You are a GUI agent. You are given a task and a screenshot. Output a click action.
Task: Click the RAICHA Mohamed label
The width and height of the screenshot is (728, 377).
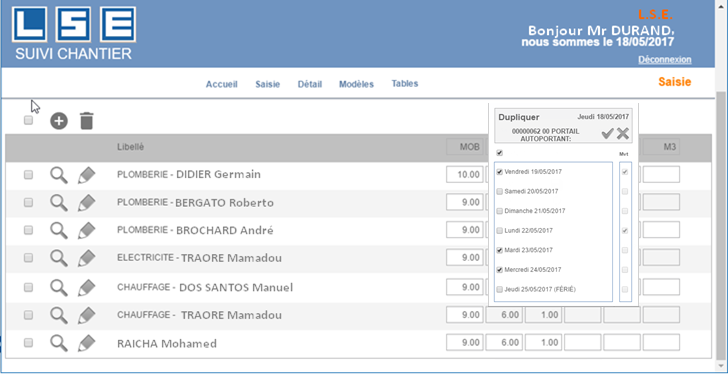point(167,344)
